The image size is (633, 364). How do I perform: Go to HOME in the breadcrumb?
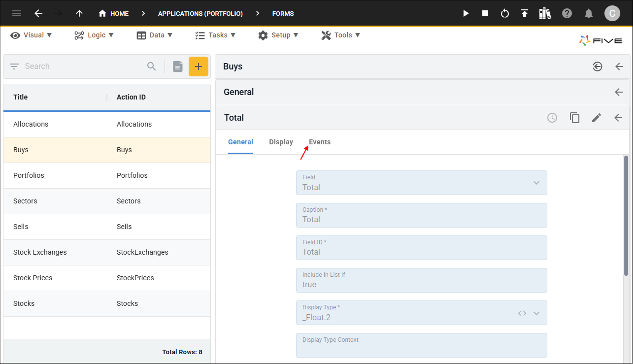(x=114, y=13)
